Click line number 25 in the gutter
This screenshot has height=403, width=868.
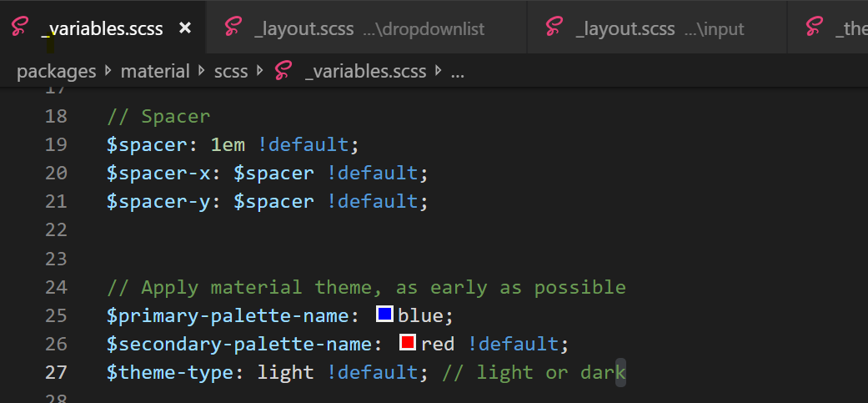(55, 315)
